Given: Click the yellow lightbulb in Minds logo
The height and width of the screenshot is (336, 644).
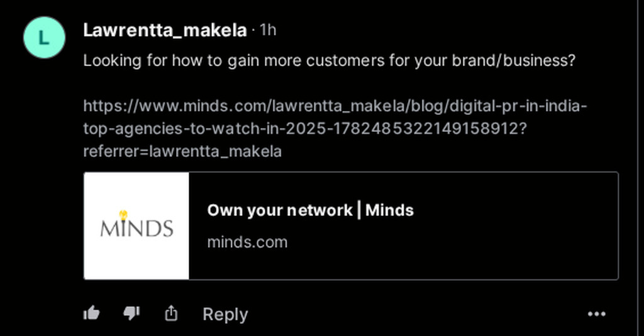Looking at the screenshot, I should pyautogui.click(x=123, y=215).
